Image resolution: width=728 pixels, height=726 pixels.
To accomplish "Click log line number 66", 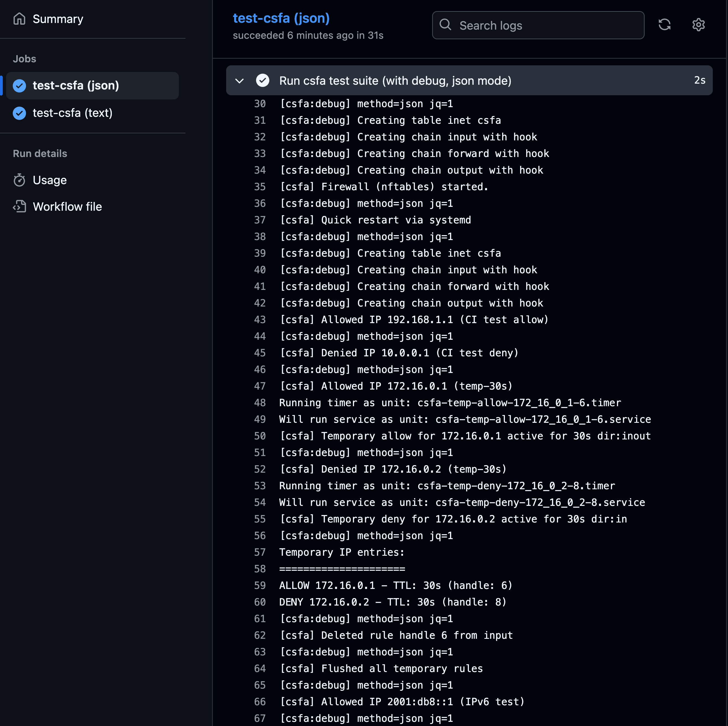I will (260, 702).
